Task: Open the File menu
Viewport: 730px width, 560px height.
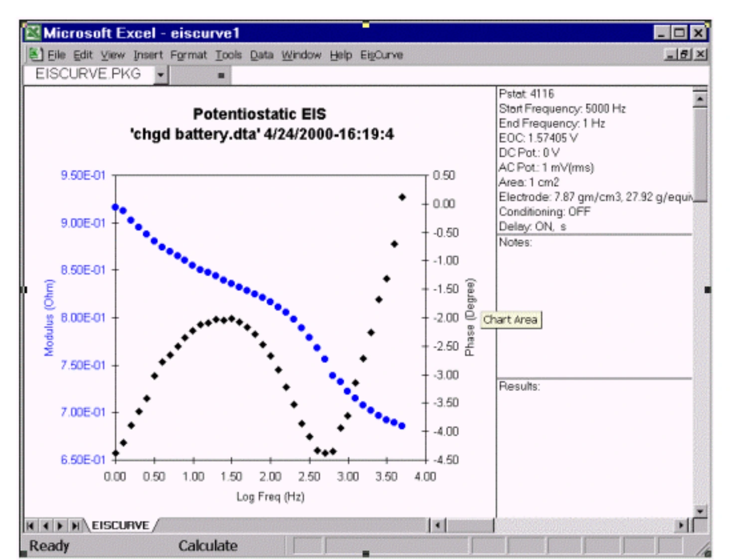Action: 57,55
